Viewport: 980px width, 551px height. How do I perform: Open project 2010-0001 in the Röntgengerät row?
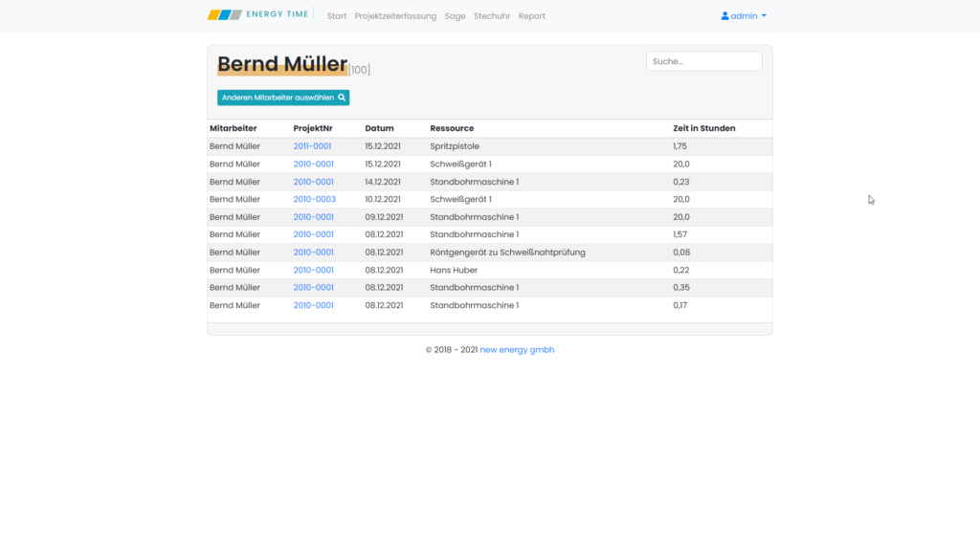click(313, 253)
